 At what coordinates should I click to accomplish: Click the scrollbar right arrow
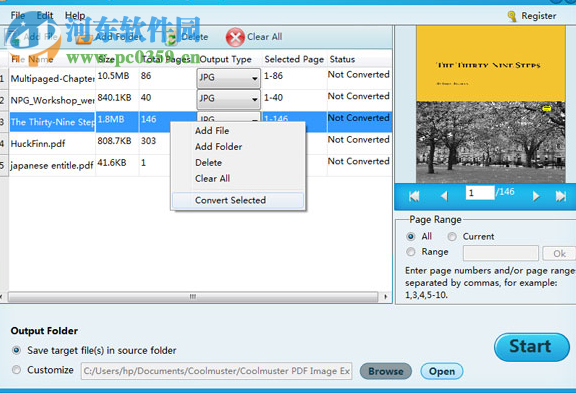[x=385, y=296]
